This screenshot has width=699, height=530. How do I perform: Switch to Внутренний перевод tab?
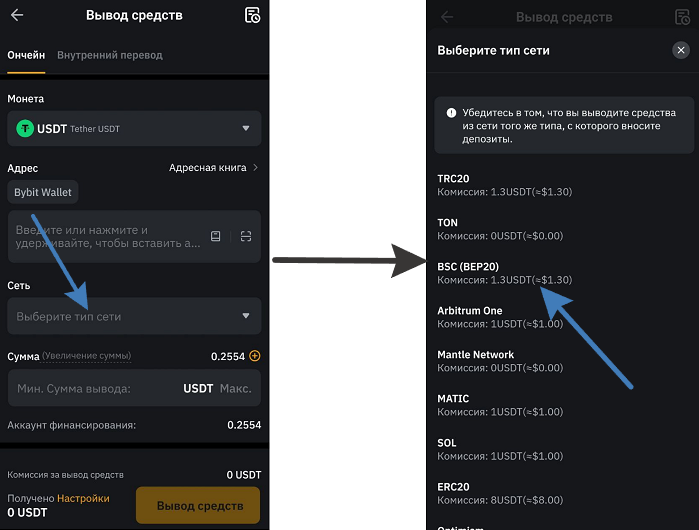click(x=110, y=55)
